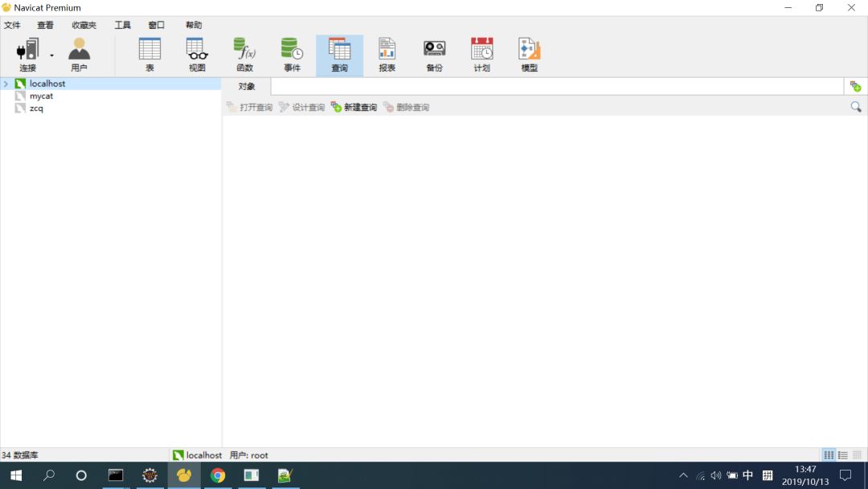The image size is (868, 489).
Task: Open the Schedule (计划) toolbar icon
Action: click(x=481, y=55)
